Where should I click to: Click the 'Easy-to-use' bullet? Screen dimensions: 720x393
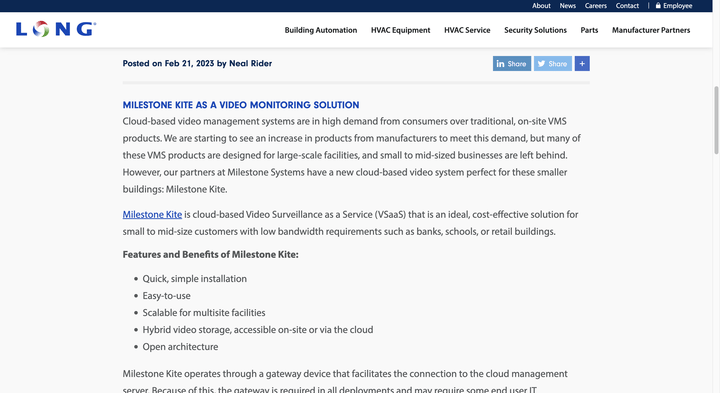pyautogui.click(x=166, y=296)
